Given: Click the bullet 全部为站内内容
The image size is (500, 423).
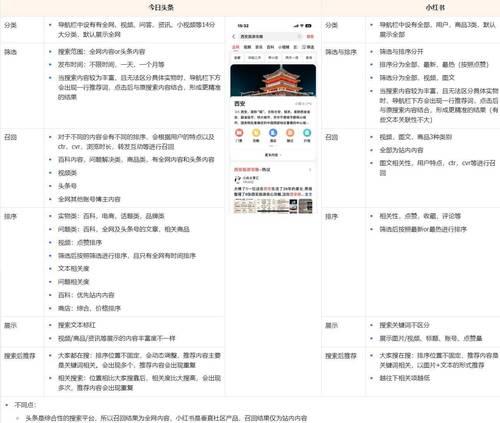Looking at the screenshot, I should pos(401,150).
